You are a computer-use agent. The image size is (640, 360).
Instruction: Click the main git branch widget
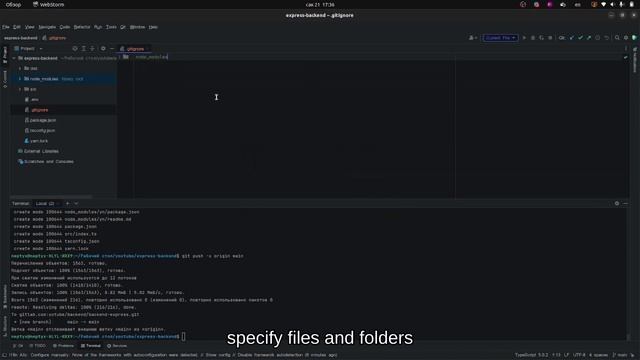(x=620, y=355)
